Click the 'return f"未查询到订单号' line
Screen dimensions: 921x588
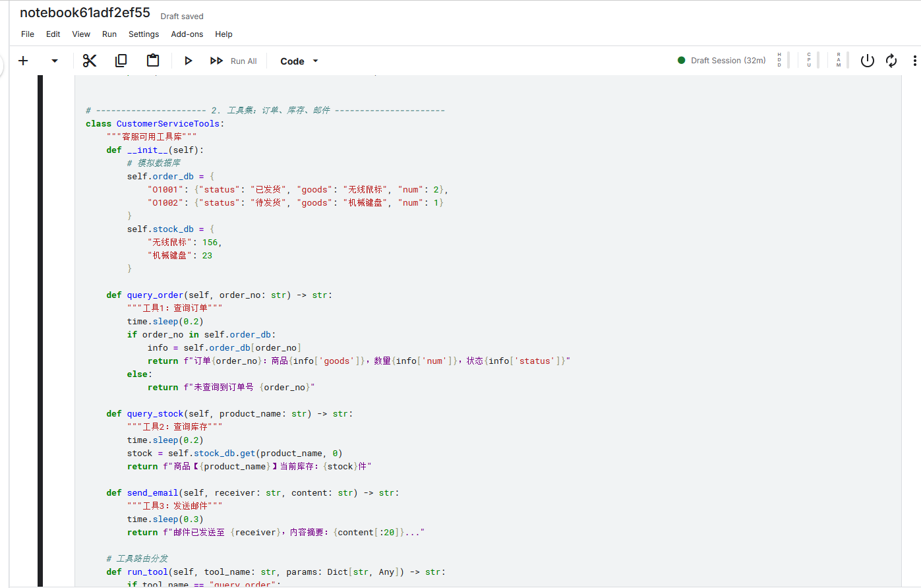[231, 387]
